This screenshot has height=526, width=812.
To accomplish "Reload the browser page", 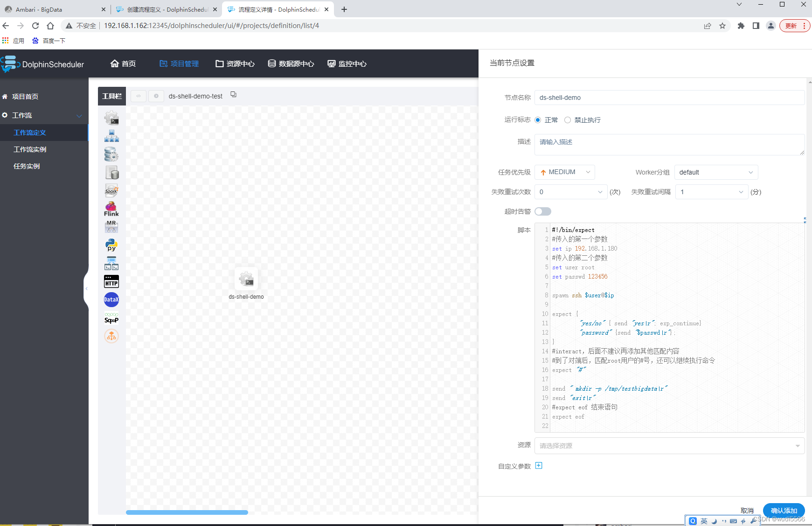I will coord(35,26).
